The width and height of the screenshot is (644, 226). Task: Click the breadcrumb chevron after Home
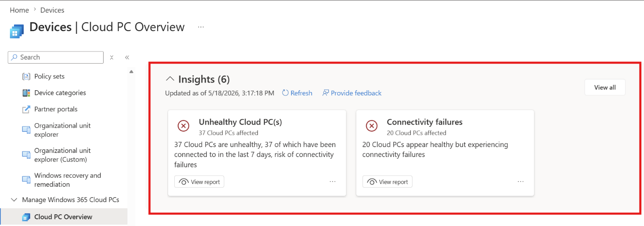(x=35, y=9)
